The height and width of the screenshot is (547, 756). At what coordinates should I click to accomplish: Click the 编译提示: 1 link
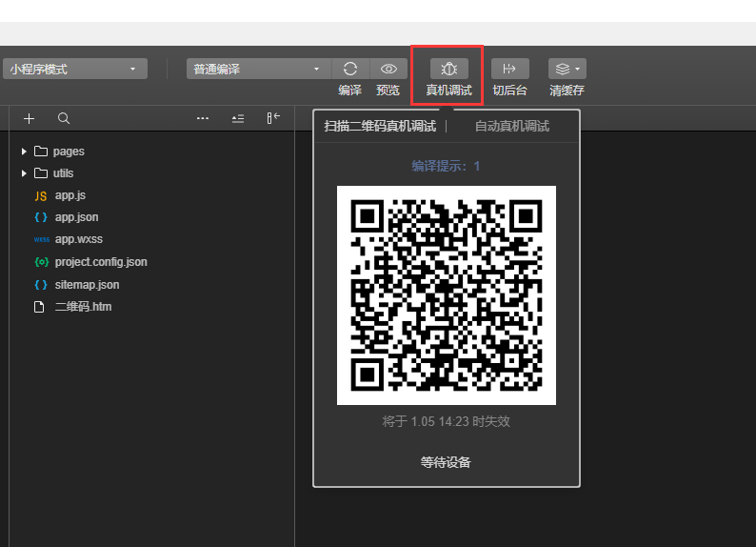(x=446, y=167)
